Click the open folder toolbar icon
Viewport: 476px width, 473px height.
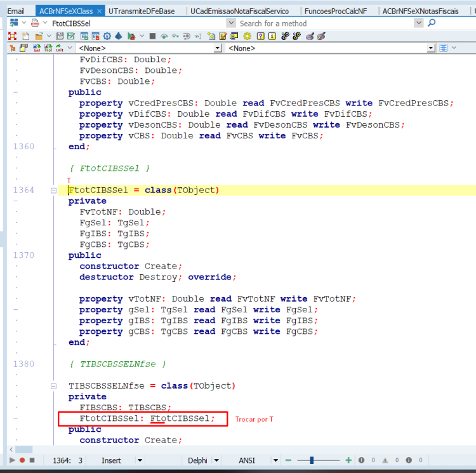click(x=39, y=36)
